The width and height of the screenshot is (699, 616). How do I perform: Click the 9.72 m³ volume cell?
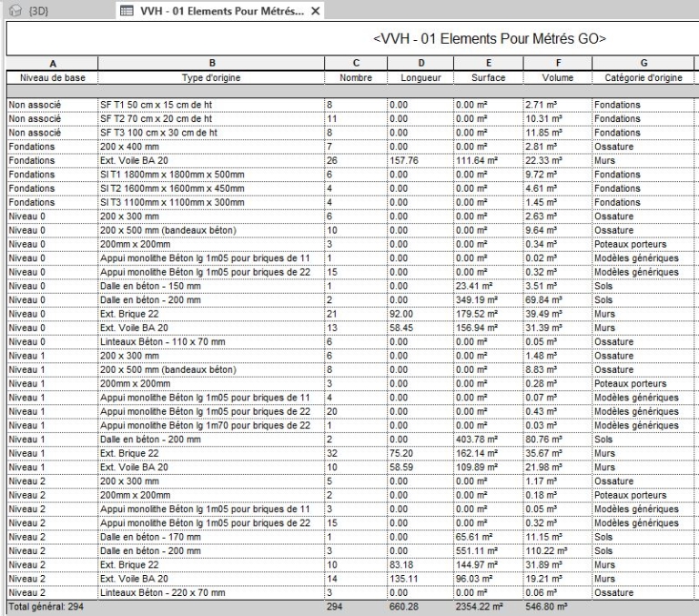pyautogui.click(x=558, y=175)
